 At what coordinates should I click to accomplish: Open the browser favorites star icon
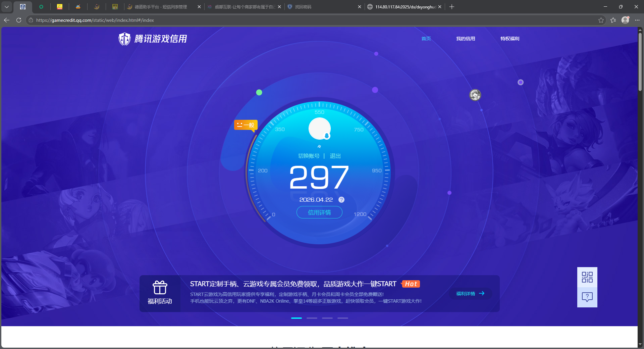(601, 20)
